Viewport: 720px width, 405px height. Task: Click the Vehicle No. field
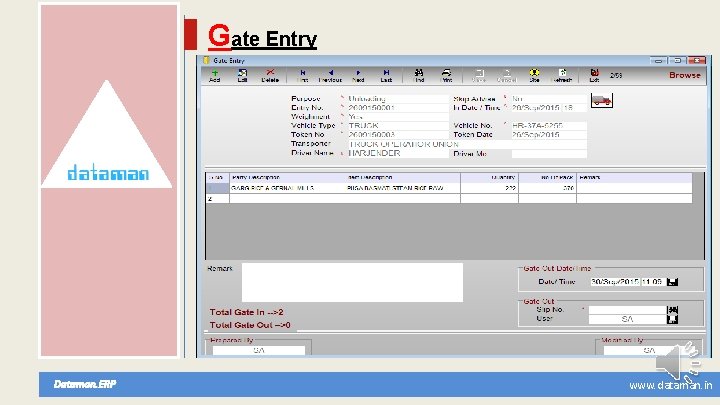pyautogui.click(x=549, y=125)
